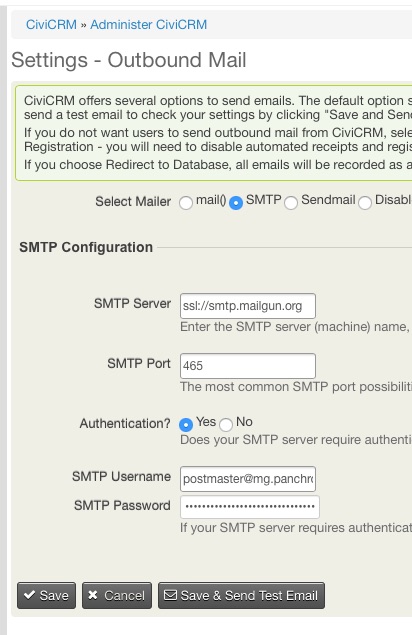Click 'Does your SMTP server require' hint
412x635 pixels.
coord(296,440)
